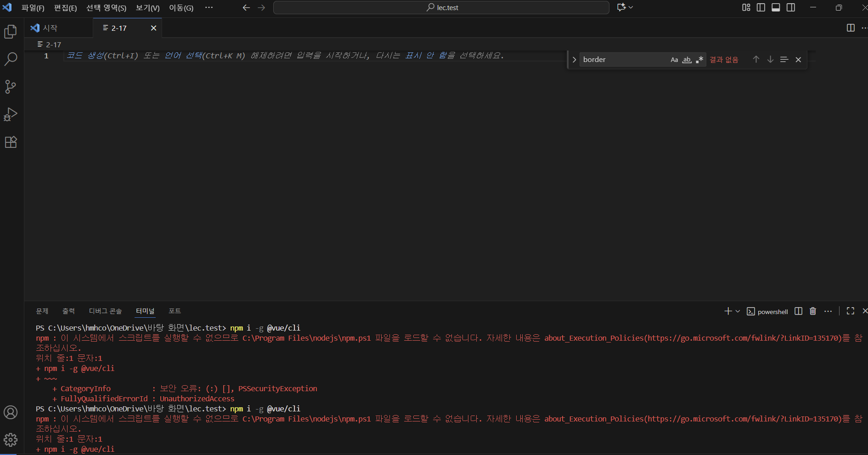Toggle the primary side bar
Screen dimensions: 868x455
[x=761, y=7]
